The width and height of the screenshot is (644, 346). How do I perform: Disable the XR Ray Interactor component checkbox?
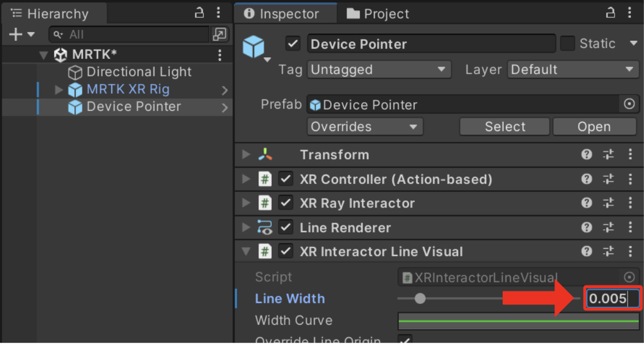285,202
